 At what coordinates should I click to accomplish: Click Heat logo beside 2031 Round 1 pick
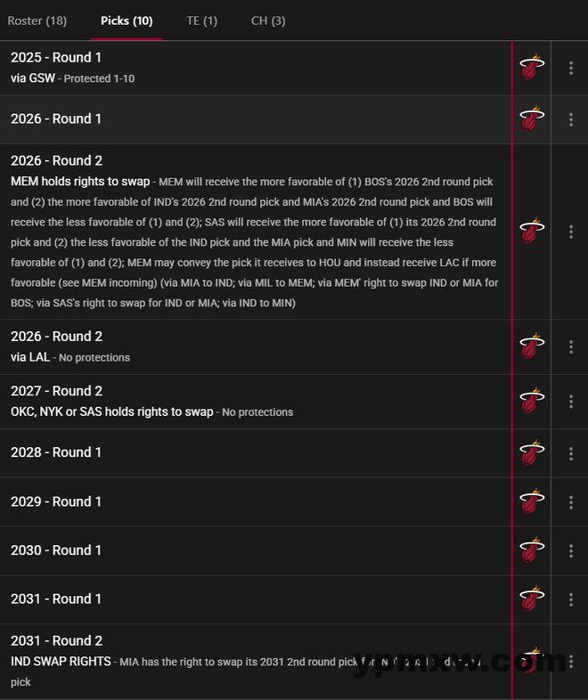pyautogui.click(x=532, y=598)
